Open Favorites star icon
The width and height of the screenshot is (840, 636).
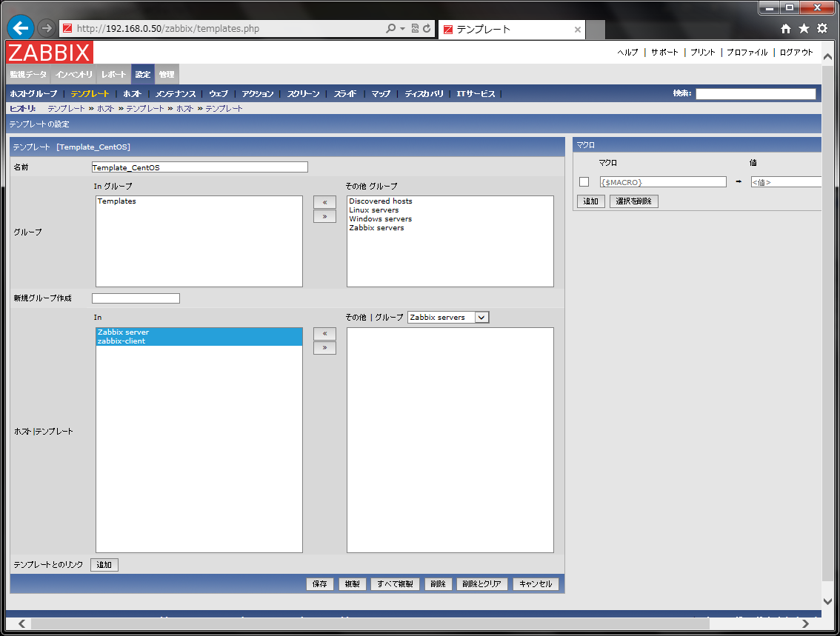[804, 28]
